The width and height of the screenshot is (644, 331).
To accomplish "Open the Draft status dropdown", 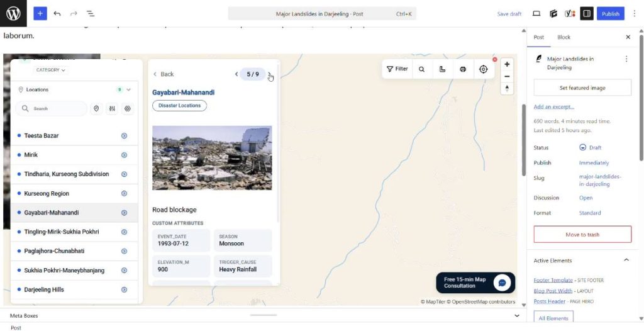I will (x=590, y=147).
